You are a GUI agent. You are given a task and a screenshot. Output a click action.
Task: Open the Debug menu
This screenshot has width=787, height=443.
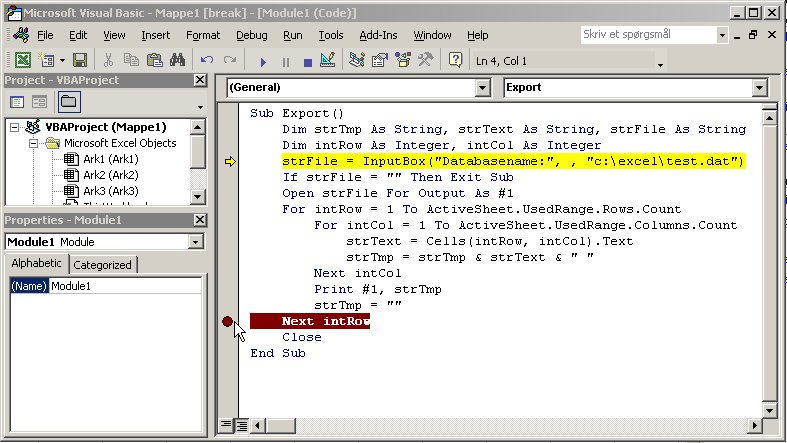(x=251, y=35)
